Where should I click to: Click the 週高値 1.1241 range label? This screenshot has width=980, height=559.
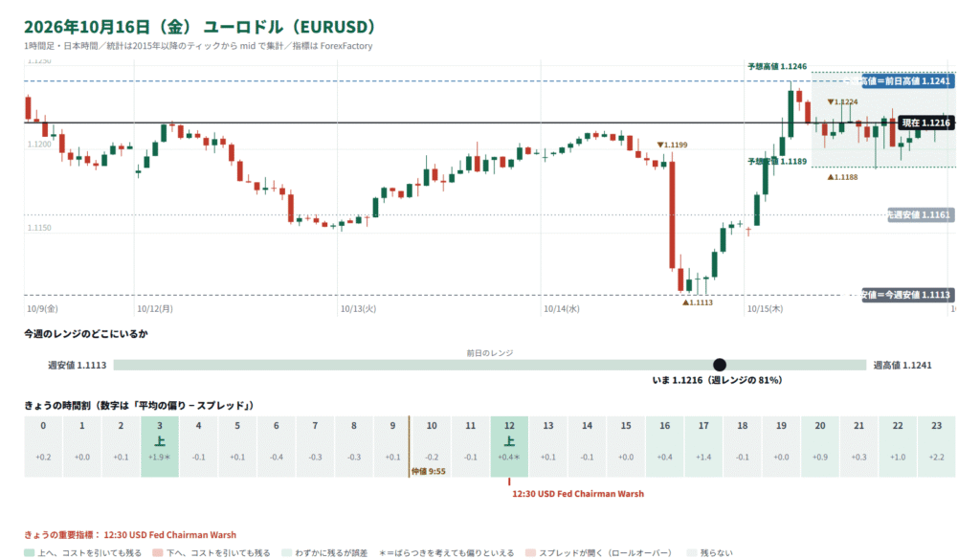pyautogui.click(x=902, y=365)
